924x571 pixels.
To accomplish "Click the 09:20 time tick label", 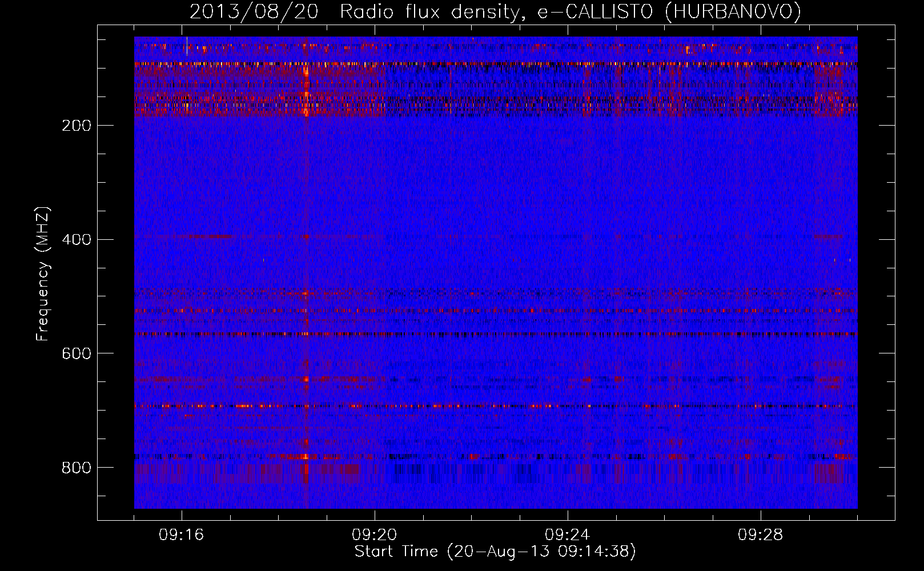I will tap(375, 535).
